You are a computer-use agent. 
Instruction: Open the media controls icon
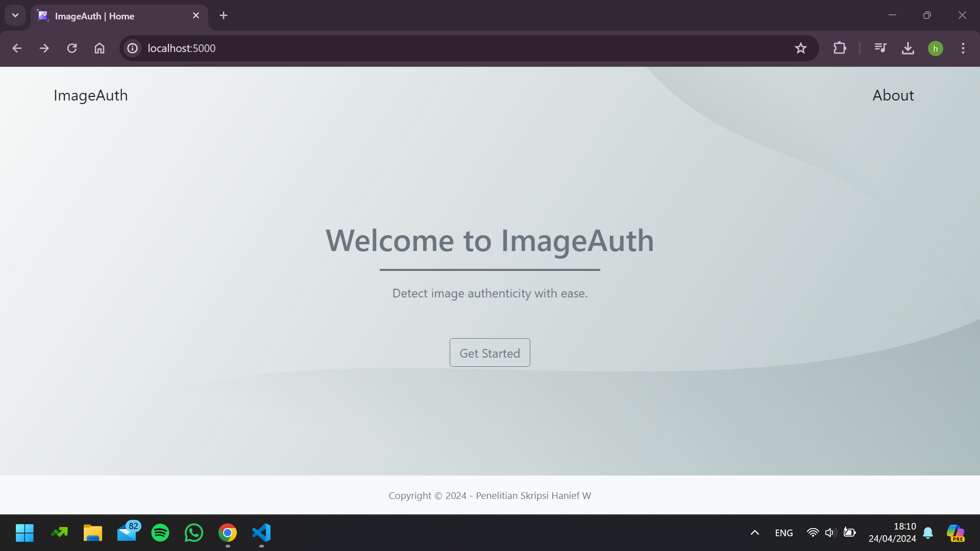click(880, 48)
